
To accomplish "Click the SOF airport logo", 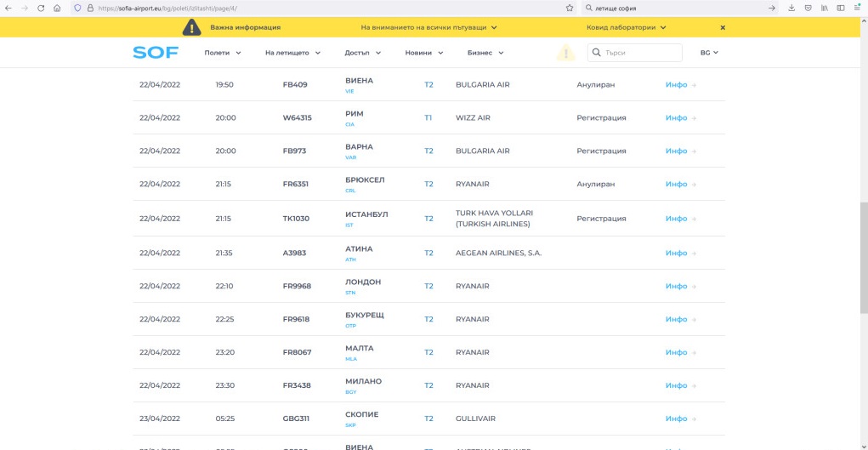I will click(156, 53).
